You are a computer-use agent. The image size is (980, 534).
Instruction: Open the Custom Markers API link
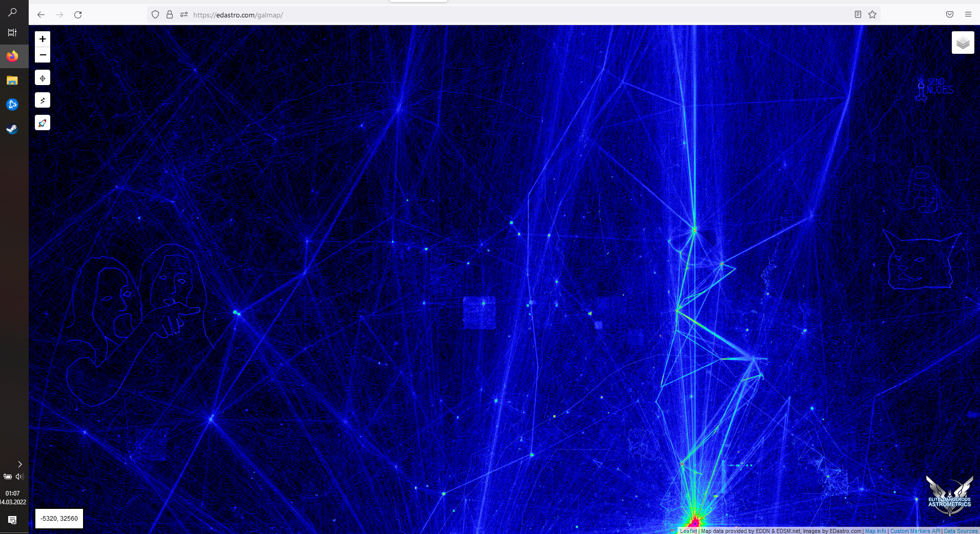click(x=915, y=531)
